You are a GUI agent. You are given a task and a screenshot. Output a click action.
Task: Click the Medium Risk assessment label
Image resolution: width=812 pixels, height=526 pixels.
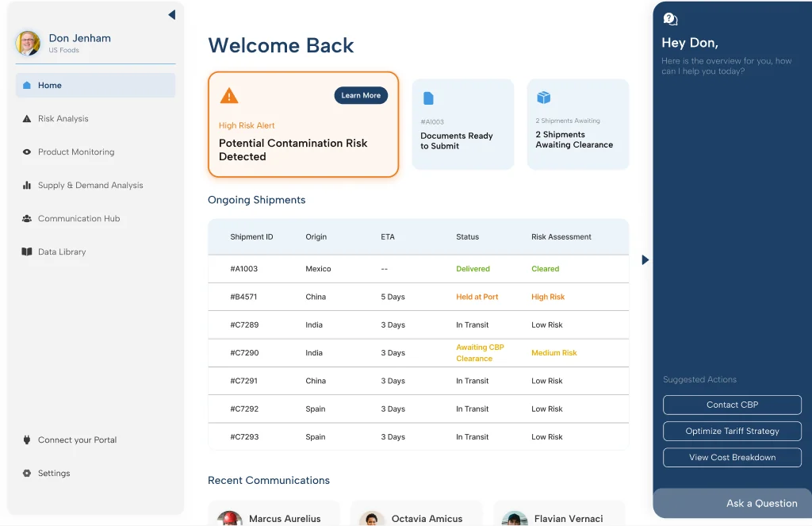(554, 353)
